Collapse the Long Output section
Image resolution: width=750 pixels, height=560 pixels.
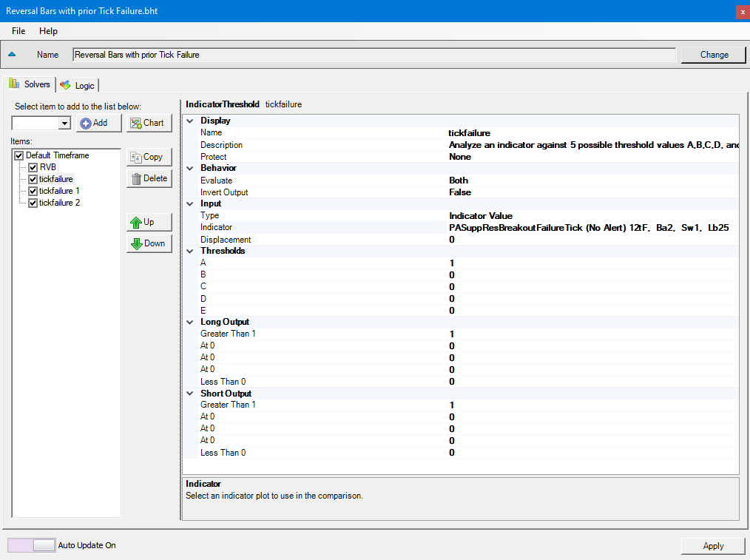pos(190,323)
